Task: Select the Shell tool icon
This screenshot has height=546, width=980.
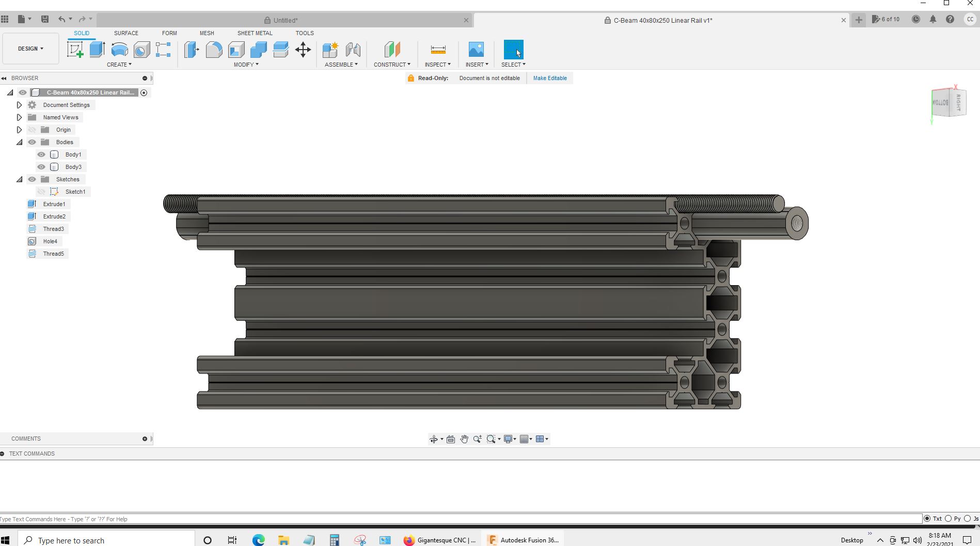Action: (x=236, y=50)
